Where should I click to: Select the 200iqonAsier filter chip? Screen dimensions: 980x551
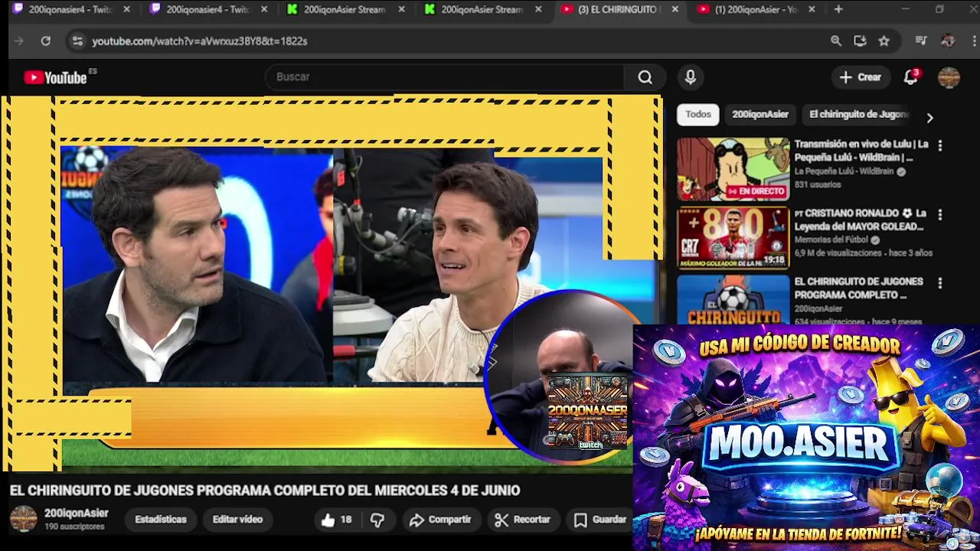pyautogui.click(x=760, y=115)
